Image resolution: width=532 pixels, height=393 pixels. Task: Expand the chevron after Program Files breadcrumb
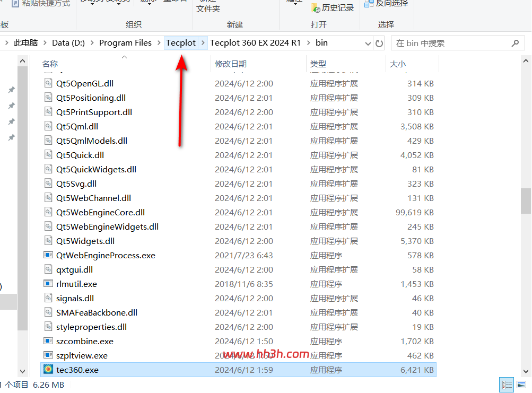159,43
